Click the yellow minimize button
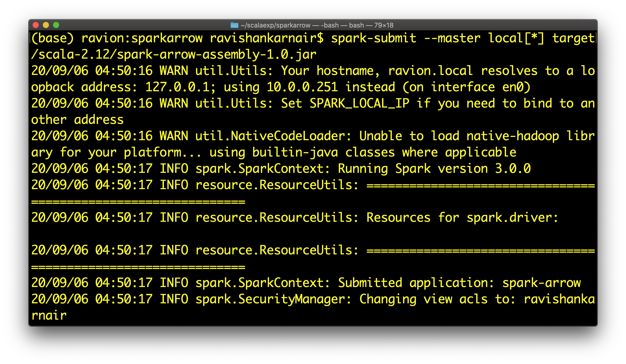 point(46,25)
